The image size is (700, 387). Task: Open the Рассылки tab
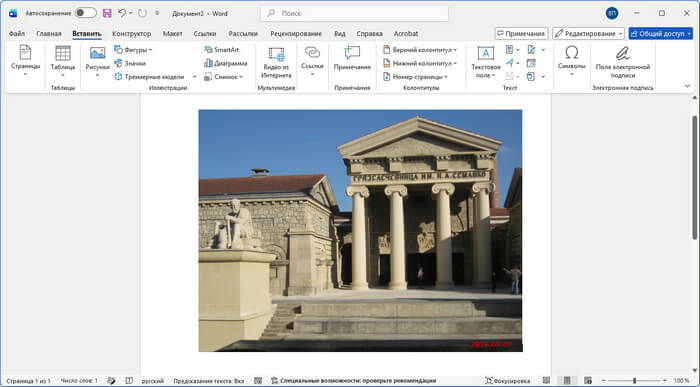click(x=243, y=33)
